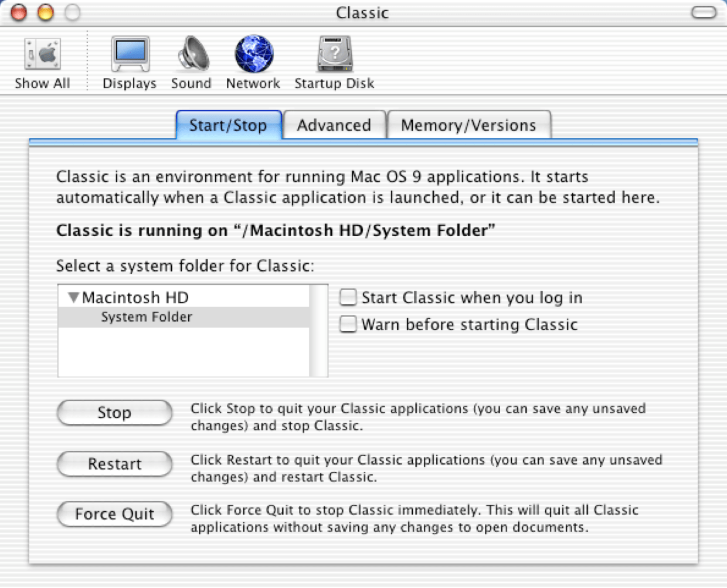727x588 pixels.
Task: Select the System Folder row
Action: 184,317
